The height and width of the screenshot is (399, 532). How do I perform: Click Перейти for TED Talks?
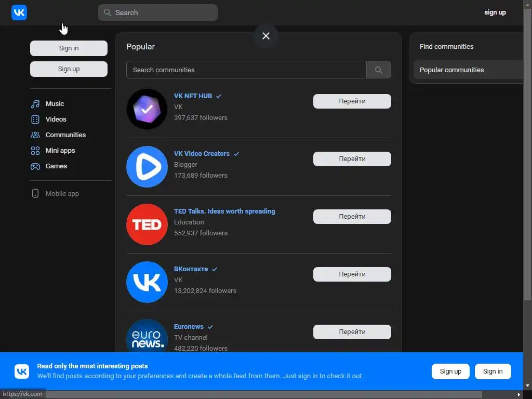point(352,217)
